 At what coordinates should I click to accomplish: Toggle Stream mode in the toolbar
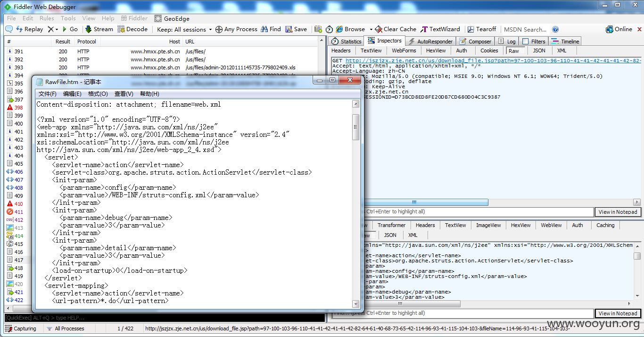coord(99,29)
